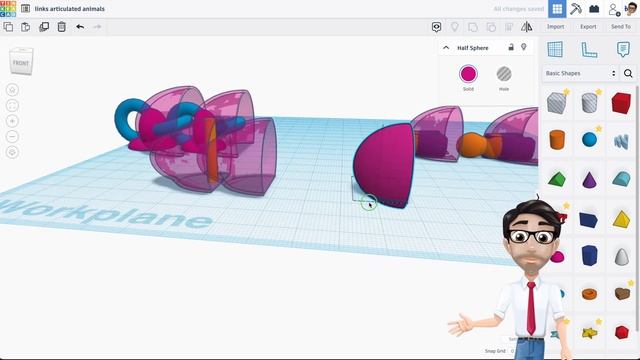The image size is (640, 360).
Task: Click the Align tool icon
Action: pyautogui.click(x=509, y=27)
